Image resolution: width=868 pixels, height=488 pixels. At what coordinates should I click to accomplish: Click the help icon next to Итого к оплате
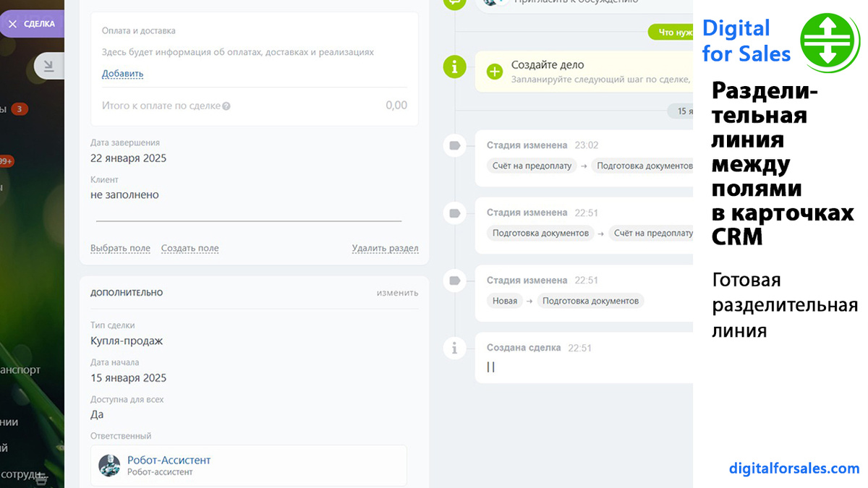click(226, 106)
